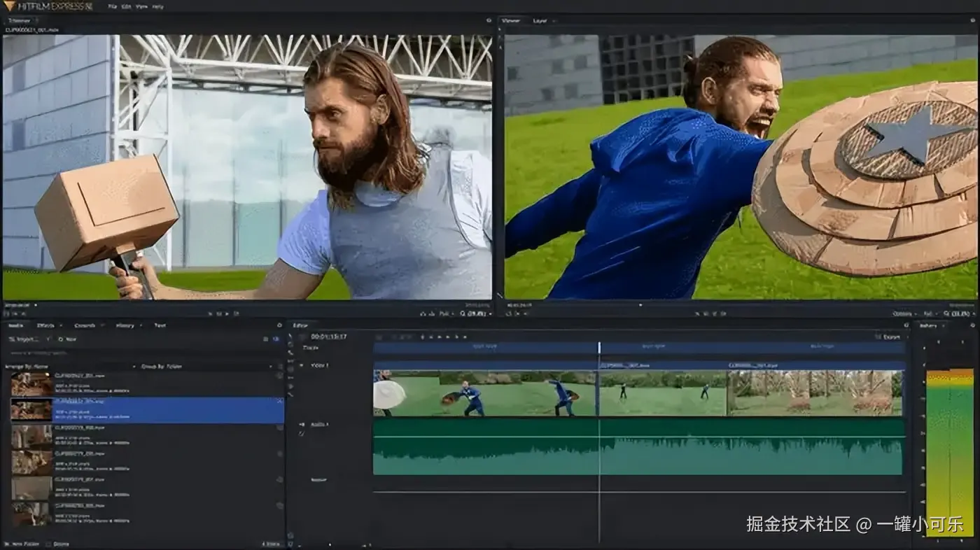Image resolution: width=980 pixels, height=550 pixels.
Task: Switch to the Layer tab
Action: point(540,21)
